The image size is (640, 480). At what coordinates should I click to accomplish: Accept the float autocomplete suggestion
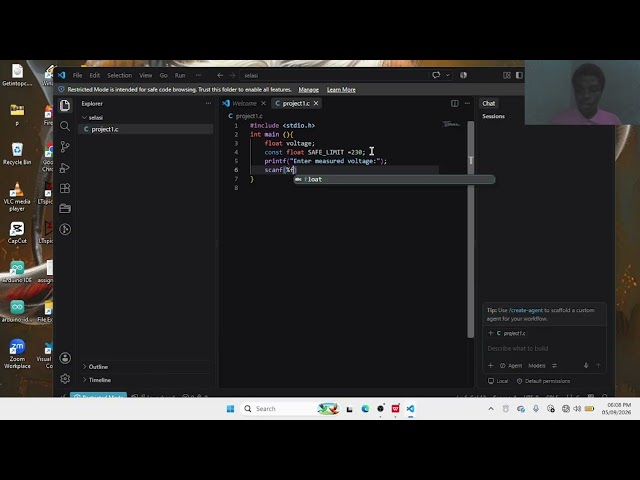click(x=394, y=179)
